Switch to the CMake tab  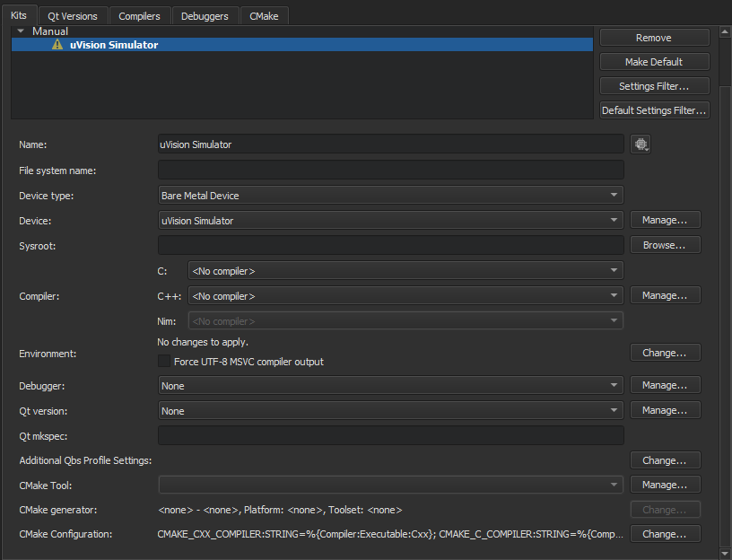(264, 15)
